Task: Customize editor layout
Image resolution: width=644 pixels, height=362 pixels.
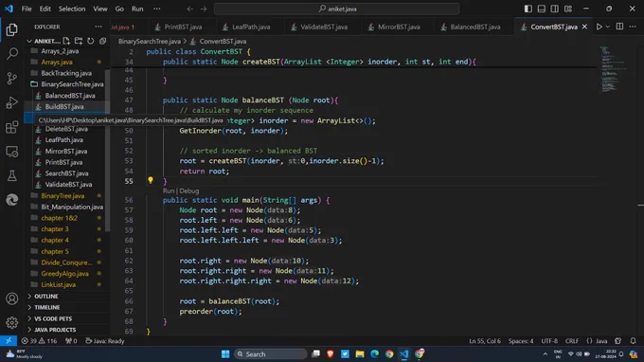Action: coord(568,9)
